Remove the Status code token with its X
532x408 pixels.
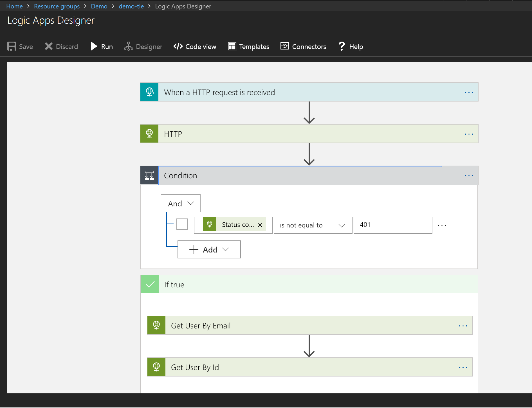260,225
